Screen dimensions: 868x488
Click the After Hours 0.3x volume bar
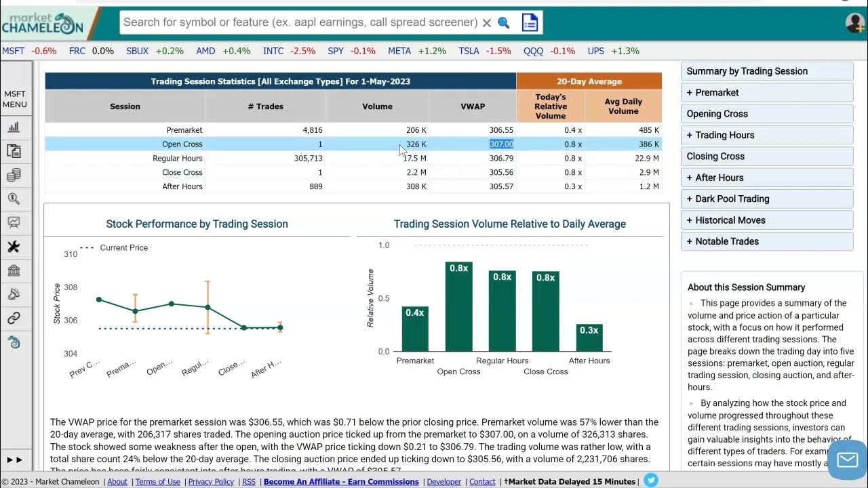[x=589, y=338]
